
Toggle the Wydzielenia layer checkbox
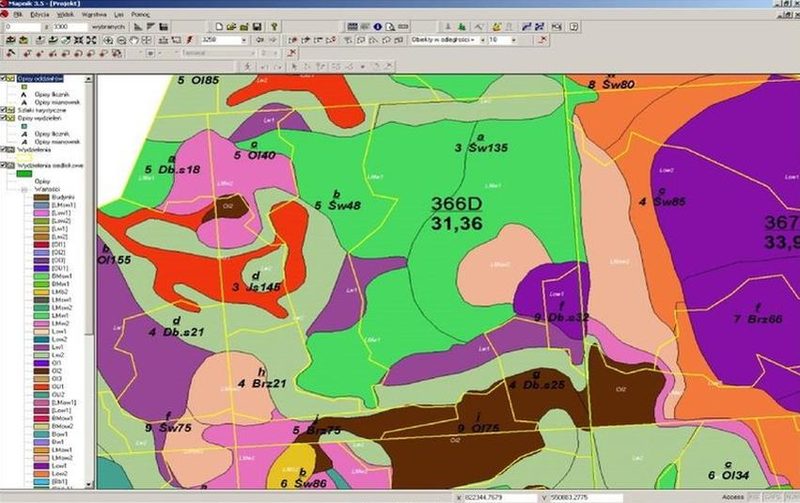point(3,149)
